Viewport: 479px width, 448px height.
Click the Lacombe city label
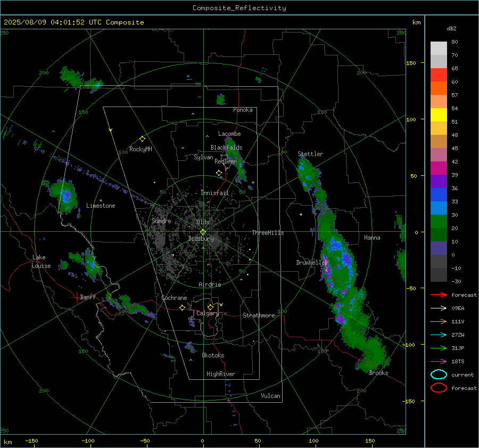(x=229, y=134)
